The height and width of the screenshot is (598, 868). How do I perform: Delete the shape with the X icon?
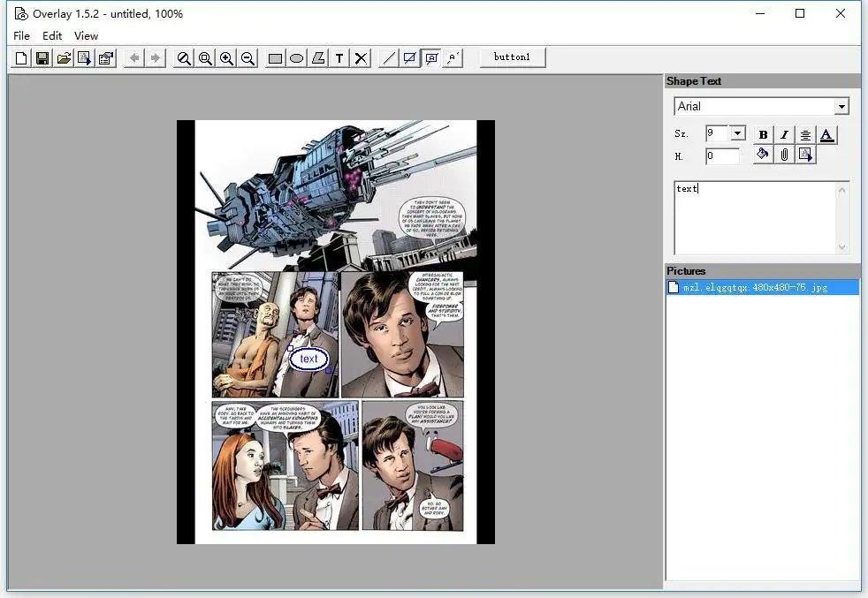click(361, 58)
